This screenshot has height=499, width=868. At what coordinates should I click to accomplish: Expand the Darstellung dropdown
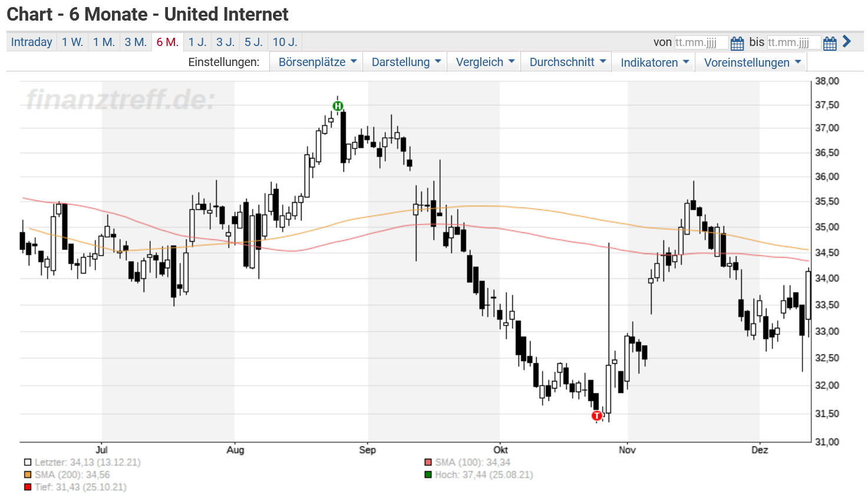pos(406,62)
